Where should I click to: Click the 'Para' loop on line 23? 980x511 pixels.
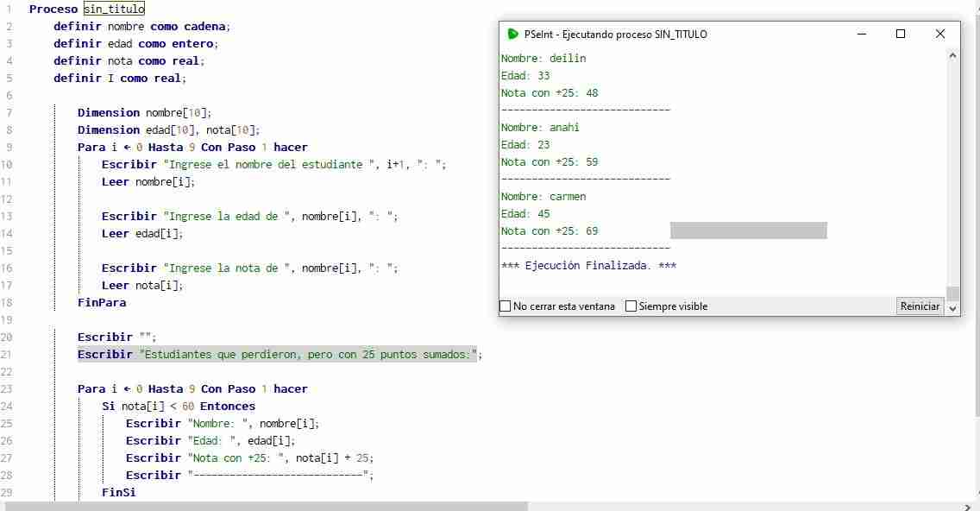point(192,389)
